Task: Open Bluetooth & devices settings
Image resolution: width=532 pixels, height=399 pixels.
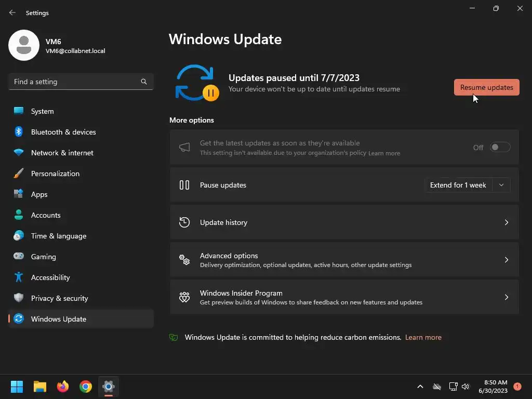Action: [x=81, y=132]
